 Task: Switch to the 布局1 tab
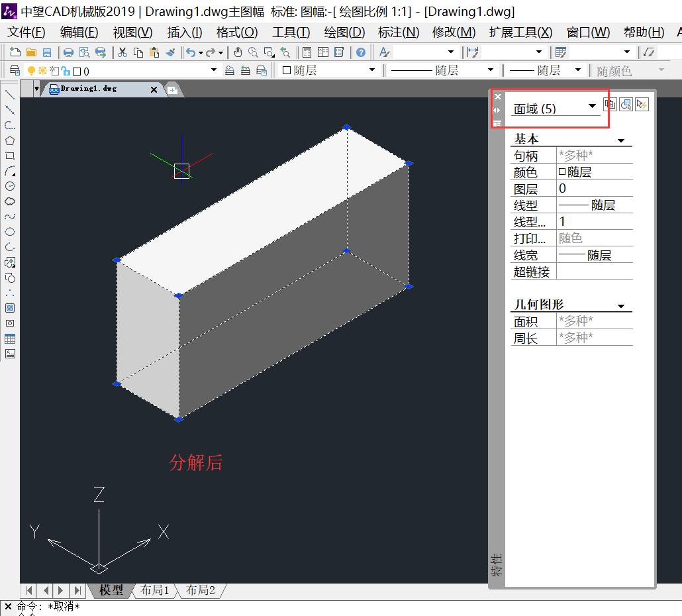pos(155,590)
